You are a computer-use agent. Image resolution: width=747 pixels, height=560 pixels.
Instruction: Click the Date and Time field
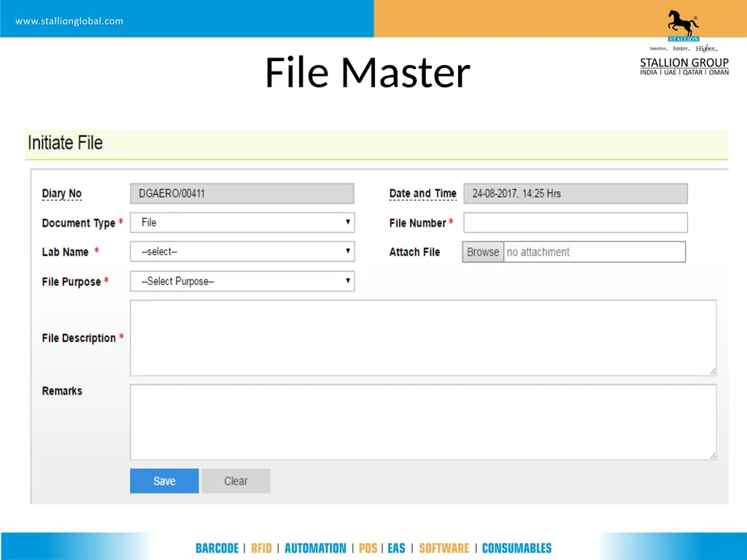point(576,193)
